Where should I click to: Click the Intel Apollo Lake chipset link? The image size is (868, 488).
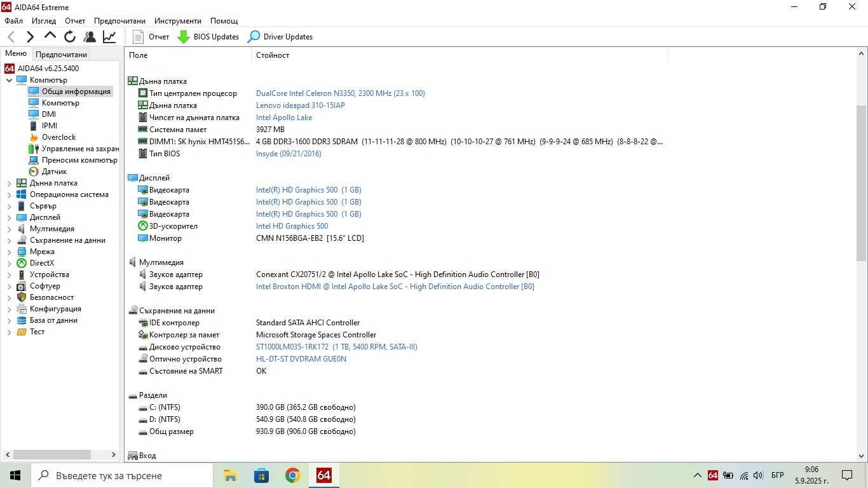pos(284,118)
